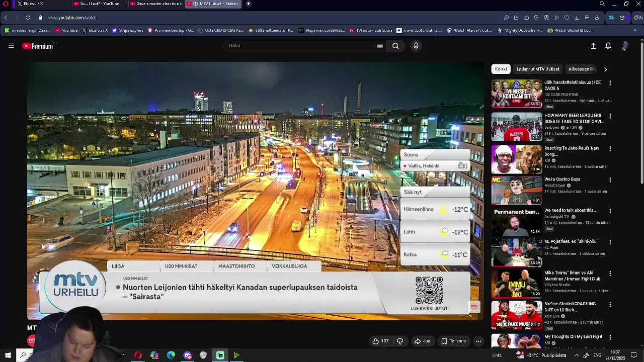The width and height of the screenshot is (644, 362).
Task: Open options for My Thoughts On My Last Fight
Action: (610, 337)
